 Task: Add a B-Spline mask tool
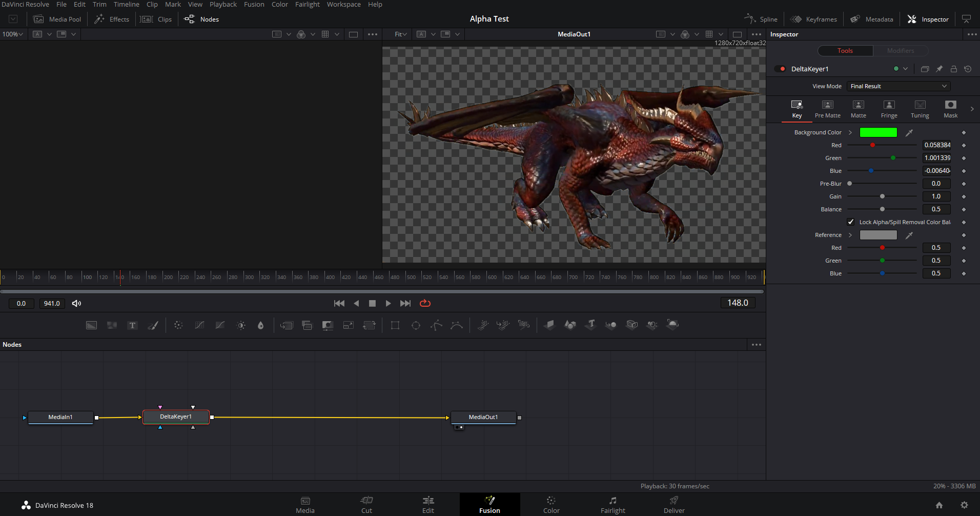(456, 325)
